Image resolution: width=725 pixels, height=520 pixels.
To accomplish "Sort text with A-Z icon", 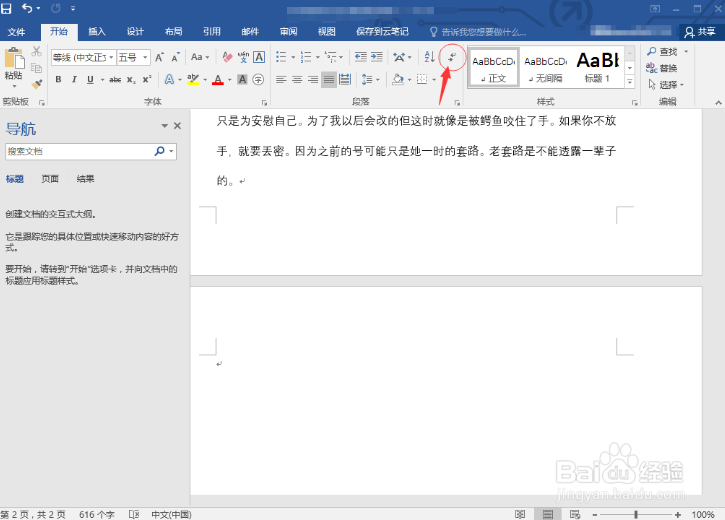I will point(430,57).
